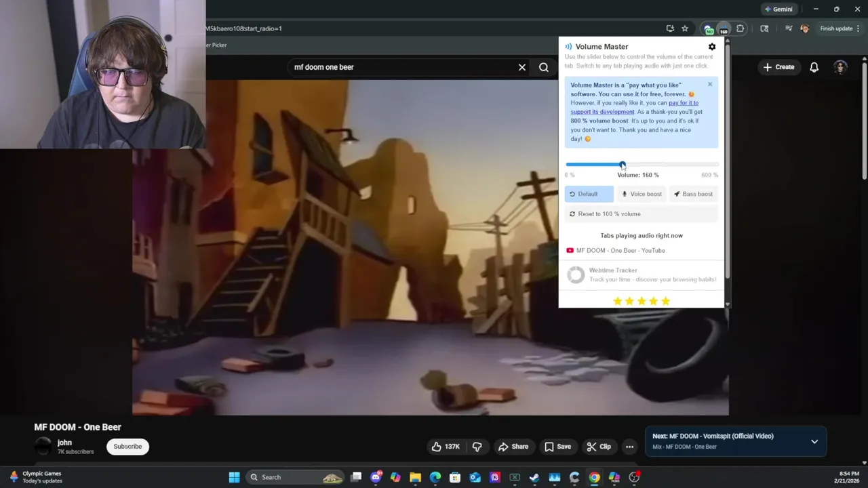Click the video player frame
This screenshot has height=488, width=868.
pos(431,247)
